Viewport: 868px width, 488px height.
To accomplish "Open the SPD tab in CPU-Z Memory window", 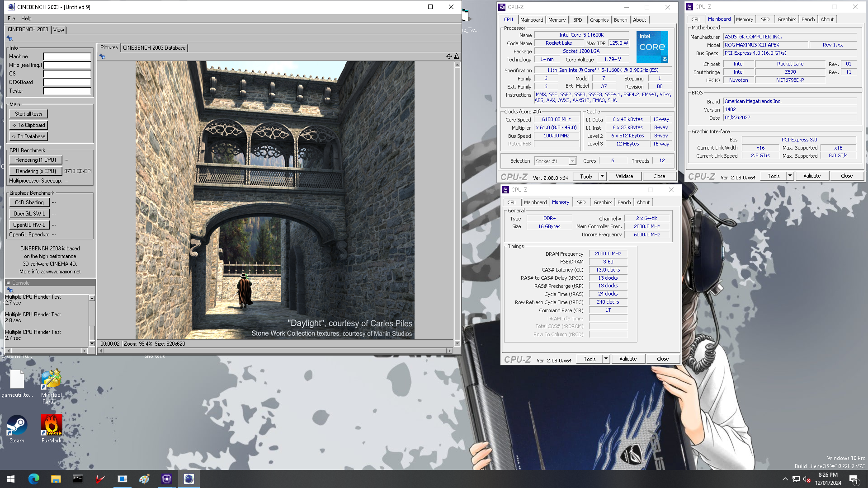I will click(x=581, y=202).
